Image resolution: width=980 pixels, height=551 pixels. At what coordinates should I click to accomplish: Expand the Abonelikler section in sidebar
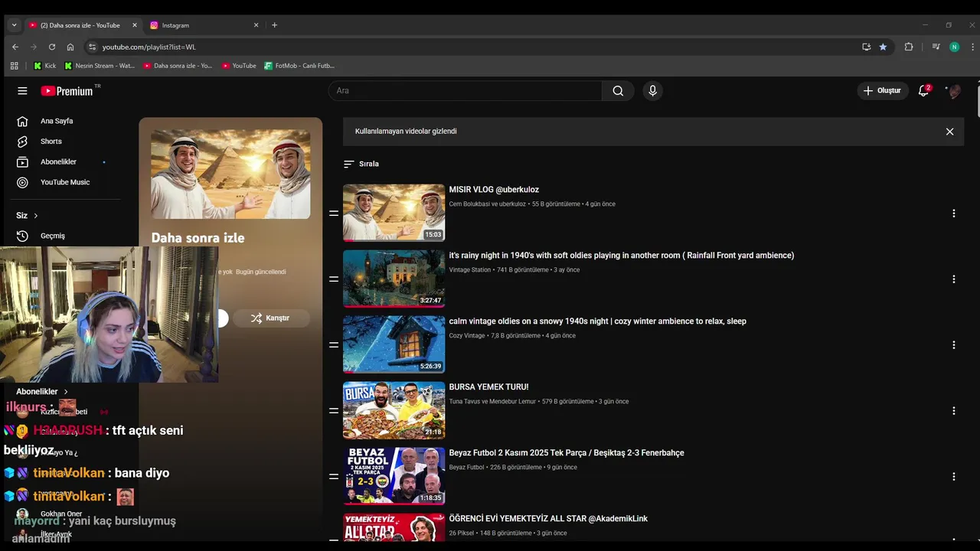pos(42,391)
